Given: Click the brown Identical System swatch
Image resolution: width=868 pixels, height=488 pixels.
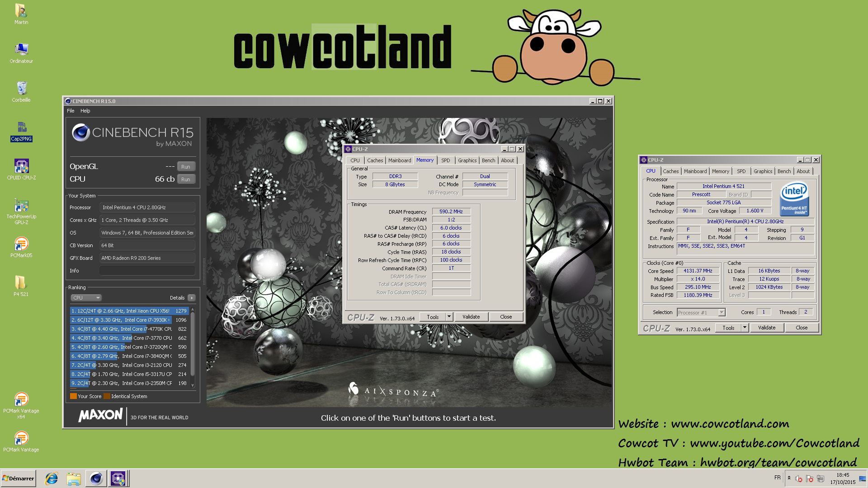Looking at the screenshot, I should tap(107, 396).
